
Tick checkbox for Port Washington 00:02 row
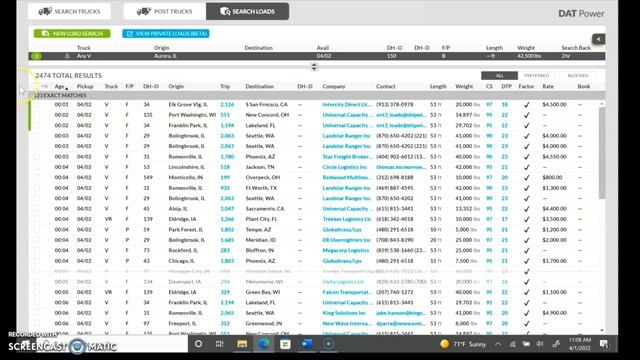[x=37, y=115]
